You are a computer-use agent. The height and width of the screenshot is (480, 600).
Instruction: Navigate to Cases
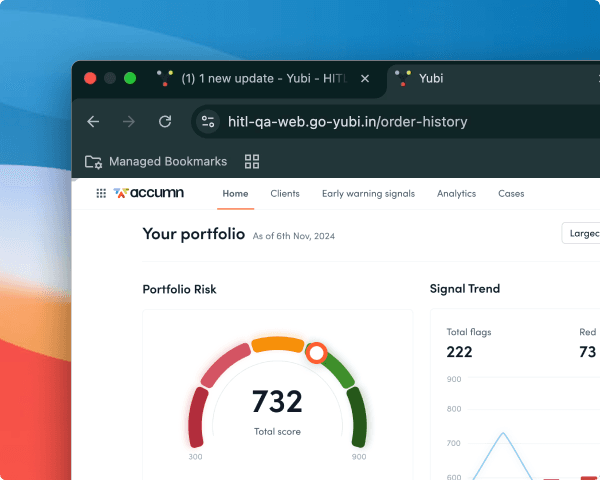click(x=511, y=194)
